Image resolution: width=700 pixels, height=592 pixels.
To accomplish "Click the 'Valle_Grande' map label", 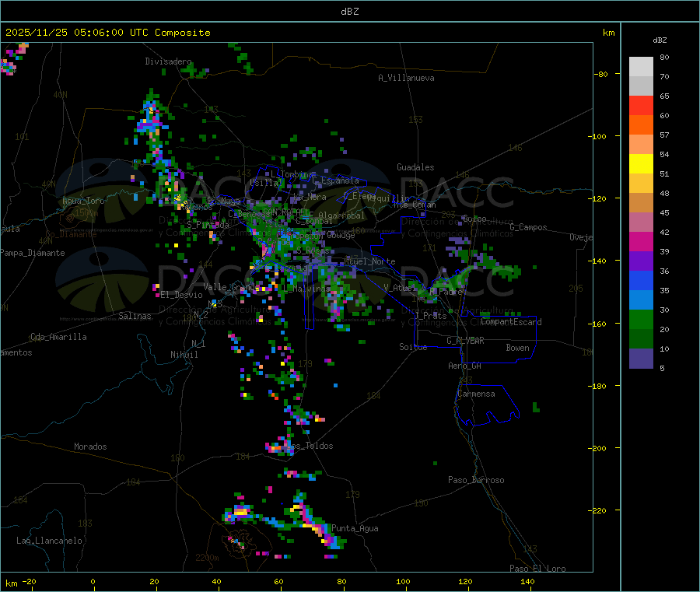I will pos(232,287).
